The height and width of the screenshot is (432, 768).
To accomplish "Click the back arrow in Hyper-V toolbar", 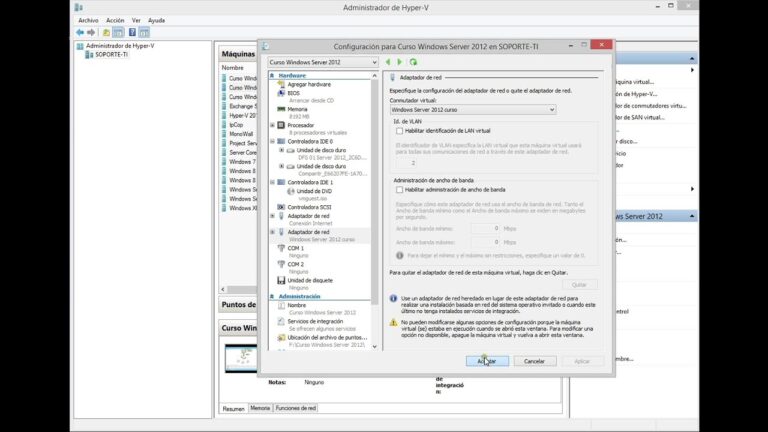I will [80, 32].
